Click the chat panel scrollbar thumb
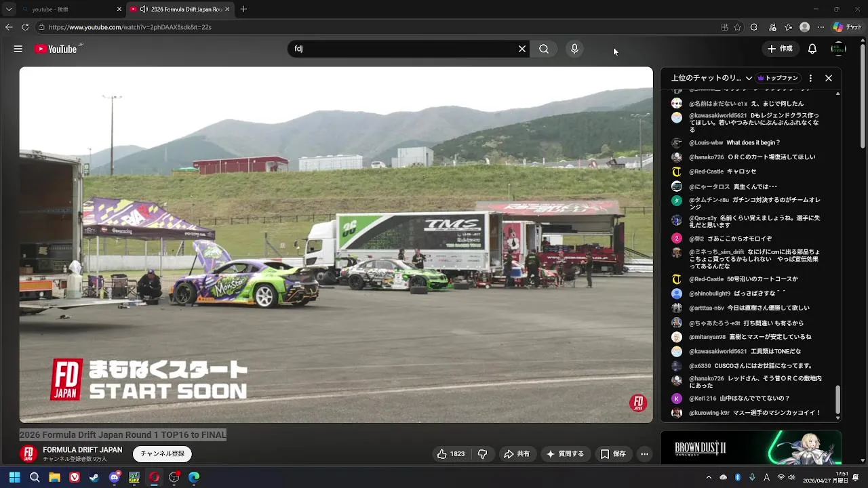Viewport: 868px width, 488px height. coord(837,400)
